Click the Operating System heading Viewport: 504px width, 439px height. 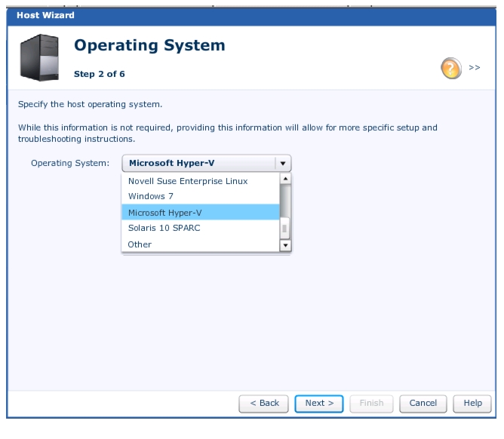click(x=149, y=45)
